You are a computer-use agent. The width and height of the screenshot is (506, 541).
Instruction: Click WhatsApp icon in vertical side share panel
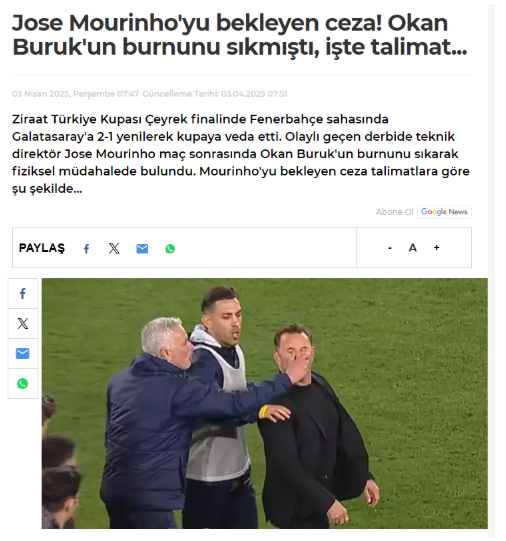(x=23, y=384)
